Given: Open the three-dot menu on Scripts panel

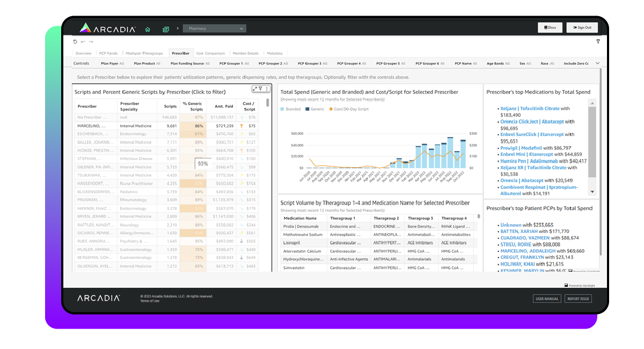Looking at the screenshot, I should 267,89.
